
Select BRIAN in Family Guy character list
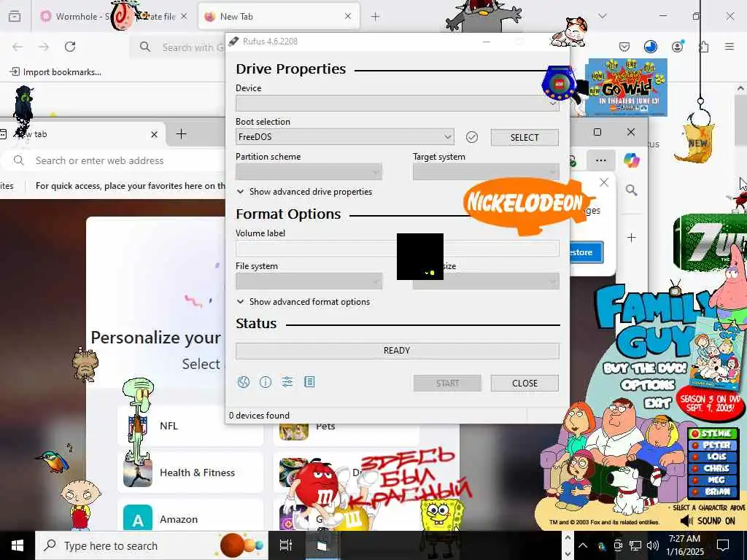point(712,492)
